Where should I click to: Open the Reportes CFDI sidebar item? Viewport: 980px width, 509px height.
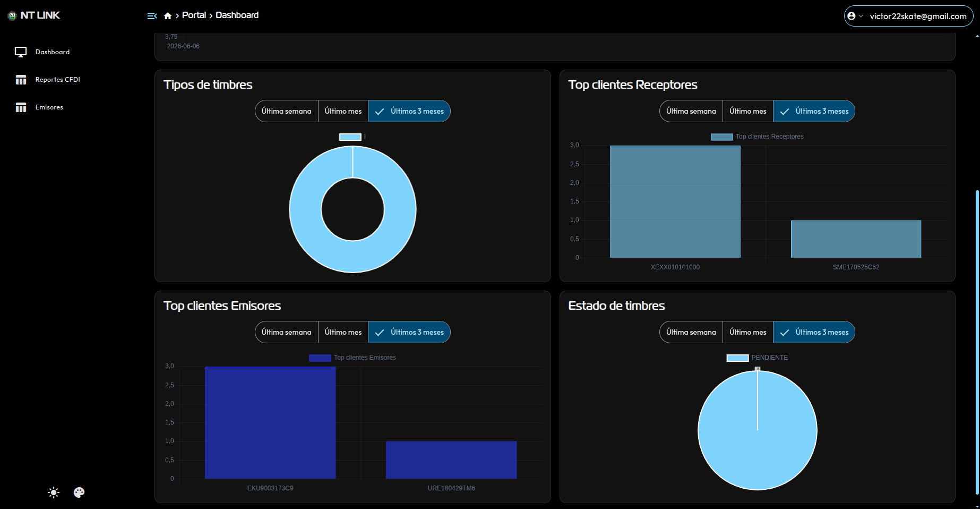[x=58, y=80]
